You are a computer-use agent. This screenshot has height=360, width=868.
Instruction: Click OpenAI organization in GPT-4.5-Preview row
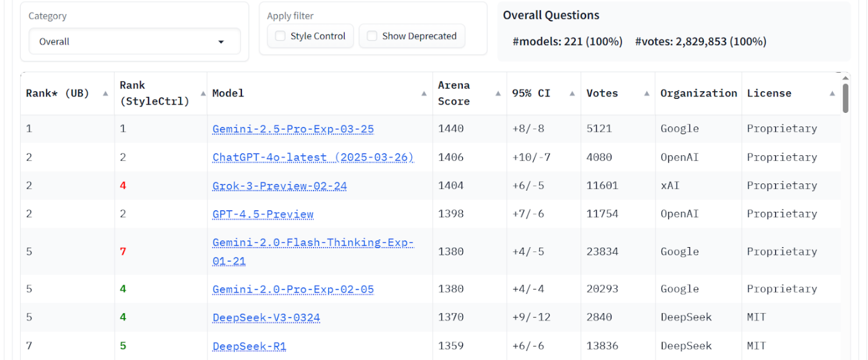click(x=680, y=214)
